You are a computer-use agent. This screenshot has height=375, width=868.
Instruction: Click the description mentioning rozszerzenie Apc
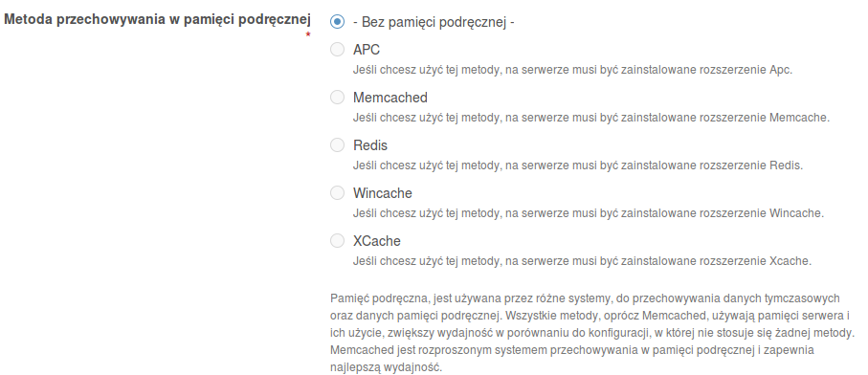tap(573, 70)
